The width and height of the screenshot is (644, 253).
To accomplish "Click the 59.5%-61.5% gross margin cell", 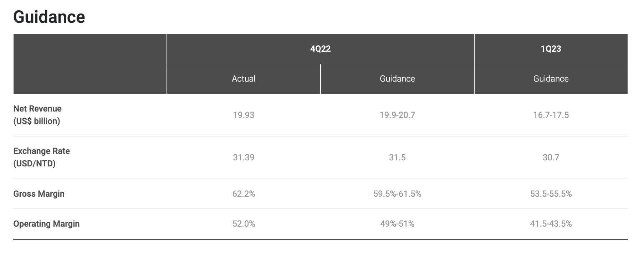I will pos(397,194).
